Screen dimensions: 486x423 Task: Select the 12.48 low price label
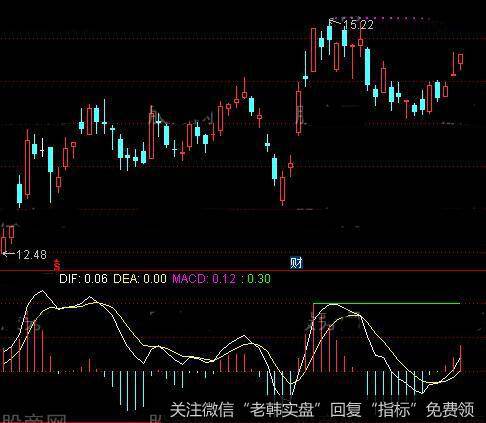point(31,255)
